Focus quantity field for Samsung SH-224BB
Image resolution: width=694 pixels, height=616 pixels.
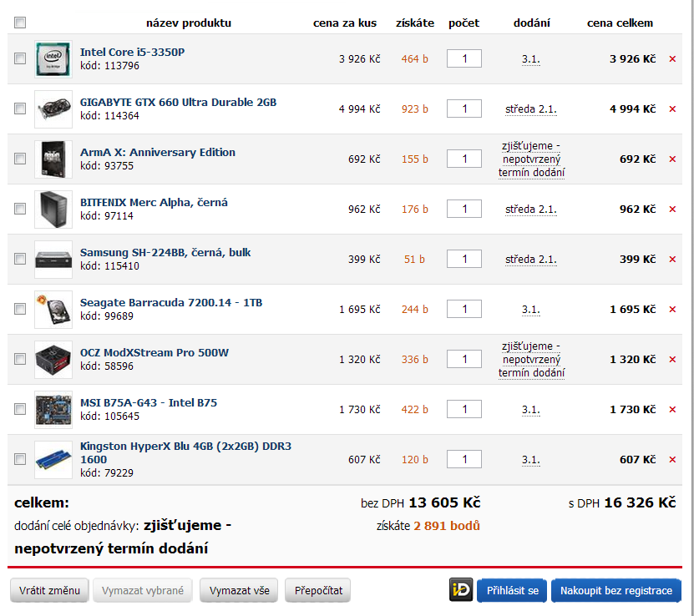464,259
